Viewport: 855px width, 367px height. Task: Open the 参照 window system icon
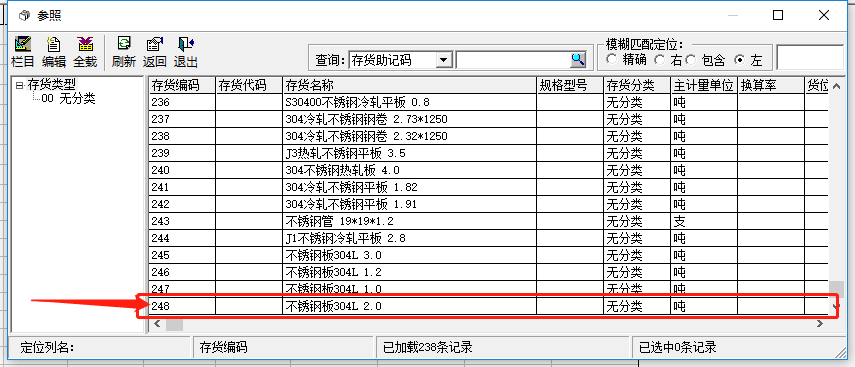tap(24, 15)
